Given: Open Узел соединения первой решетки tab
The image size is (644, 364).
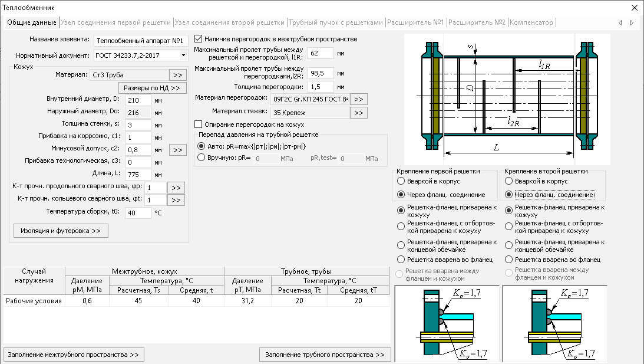Looking at the screenshot, I should (115, 22).
